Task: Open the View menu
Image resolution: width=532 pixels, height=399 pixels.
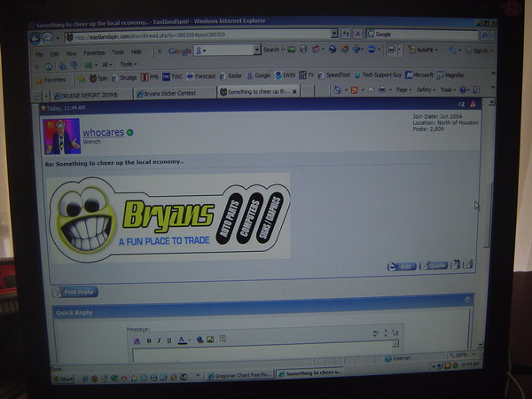Action: tap(71, 53)
